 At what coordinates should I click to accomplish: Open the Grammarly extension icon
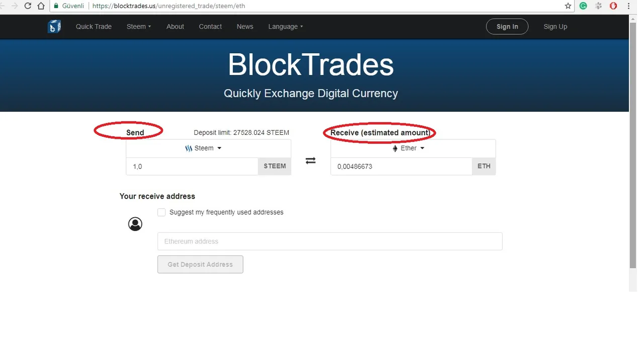tap(583, 6)
